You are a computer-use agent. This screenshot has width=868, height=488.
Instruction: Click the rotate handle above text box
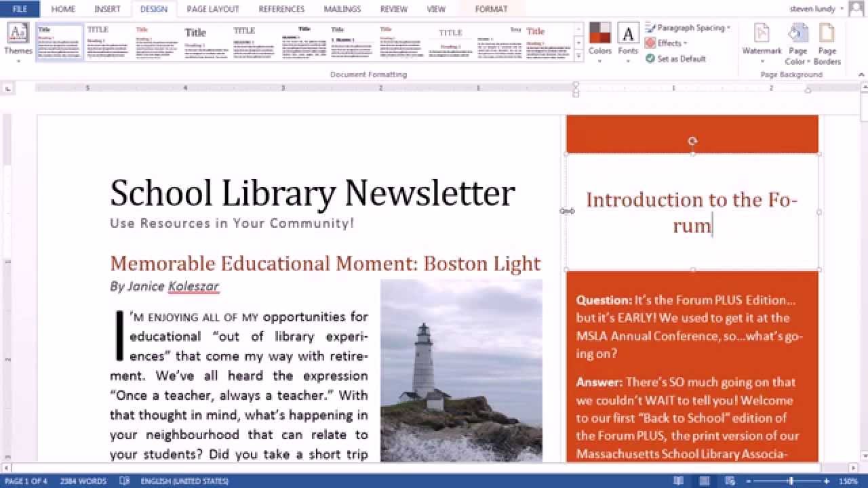pyautogui.click(x=692, y=141)
